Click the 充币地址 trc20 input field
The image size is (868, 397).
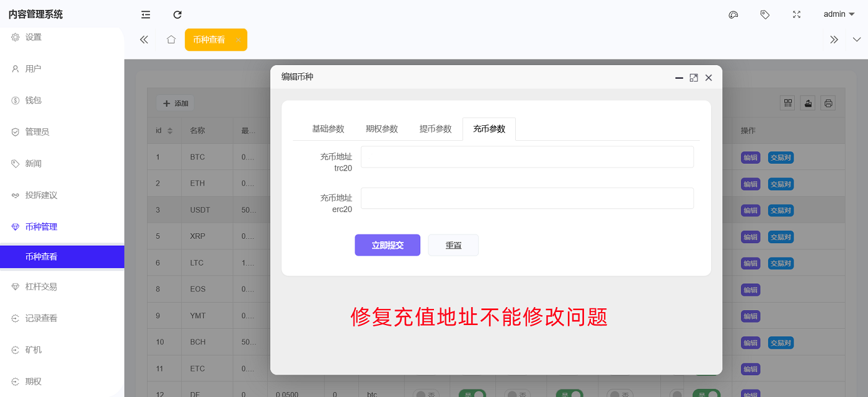[x=527, y=157]
